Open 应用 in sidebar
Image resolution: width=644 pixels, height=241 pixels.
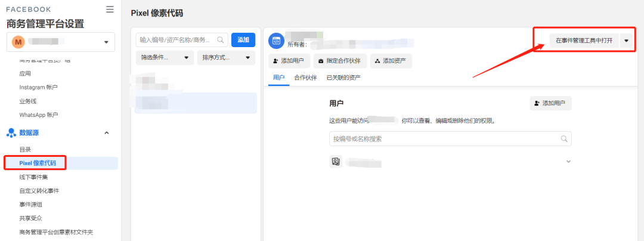(x=25, y=74)
